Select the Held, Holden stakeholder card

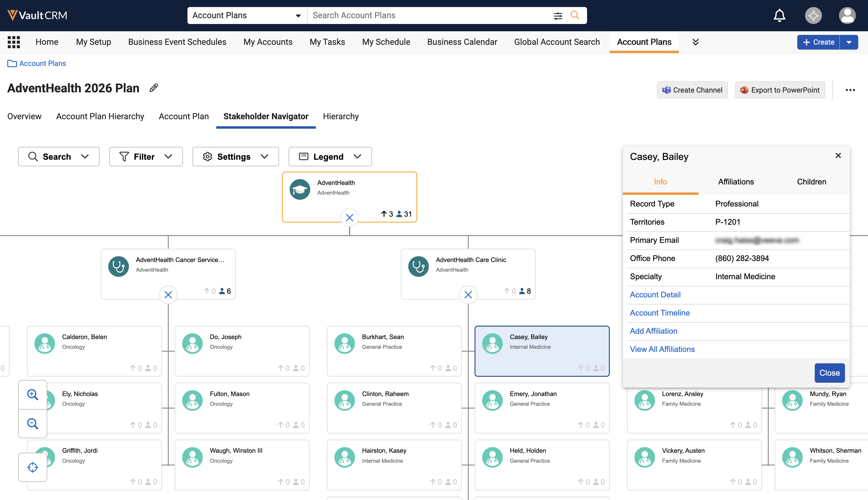(x=542, y=465)
